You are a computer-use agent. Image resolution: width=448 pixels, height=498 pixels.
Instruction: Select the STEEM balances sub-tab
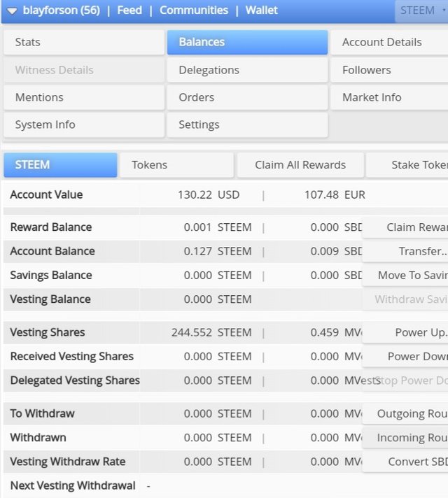click(60, 165)
